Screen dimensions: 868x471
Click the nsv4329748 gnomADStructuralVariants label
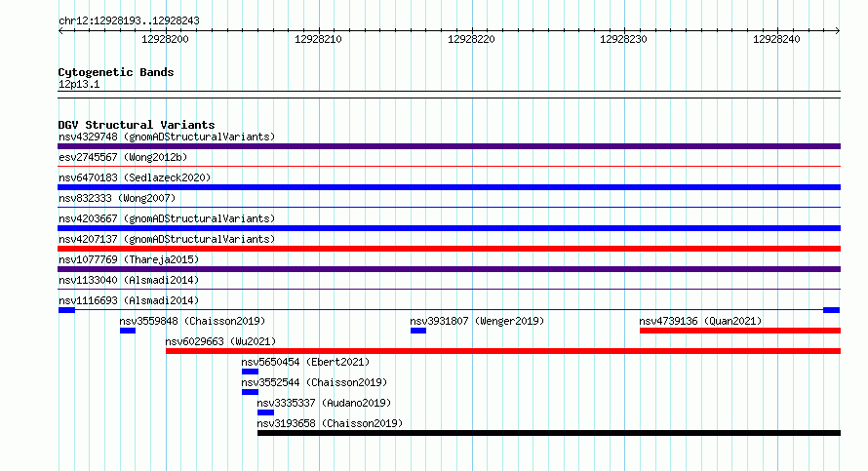tap(167, 137)
